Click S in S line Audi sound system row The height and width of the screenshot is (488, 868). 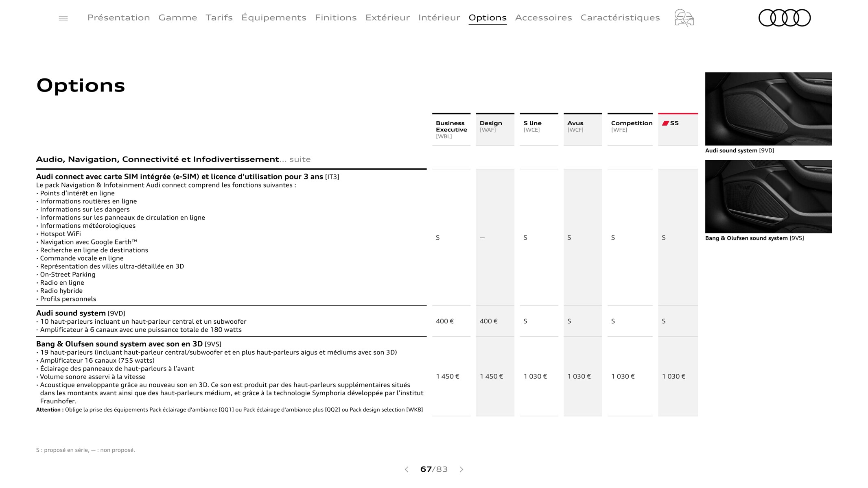(525, 321)
